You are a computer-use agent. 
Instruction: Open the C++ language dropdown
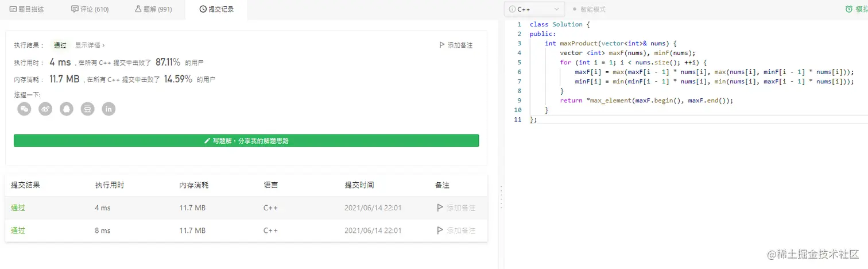[x=534, y=9]
